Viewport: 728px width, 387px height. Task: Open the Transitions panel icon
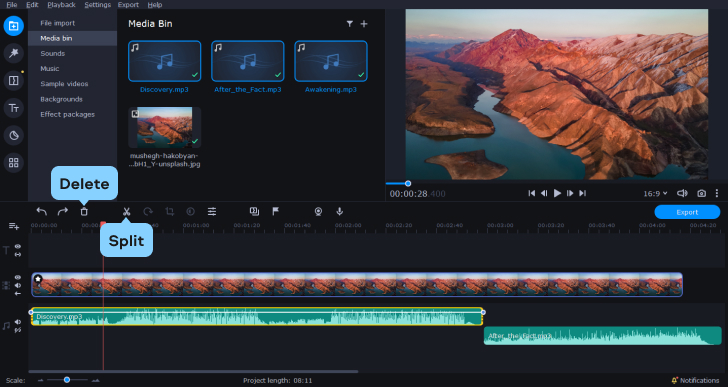tap(13, 81)
